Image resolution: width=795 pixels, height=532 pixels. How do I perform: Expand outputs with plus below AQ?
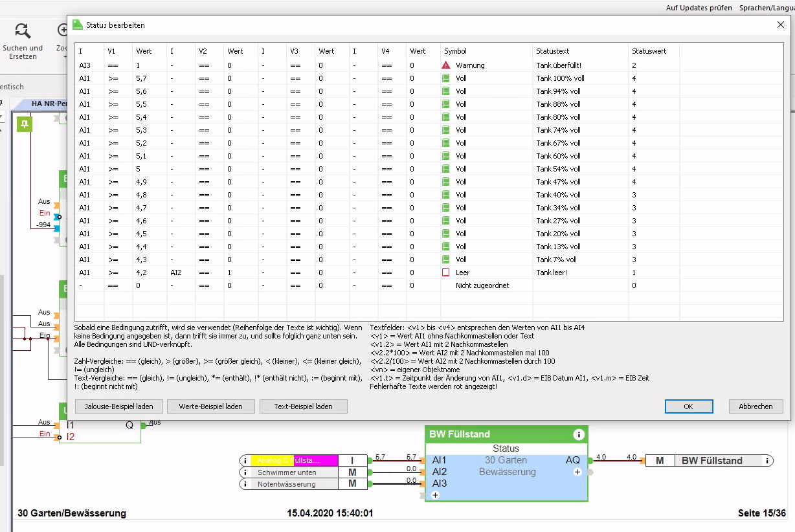577,472
